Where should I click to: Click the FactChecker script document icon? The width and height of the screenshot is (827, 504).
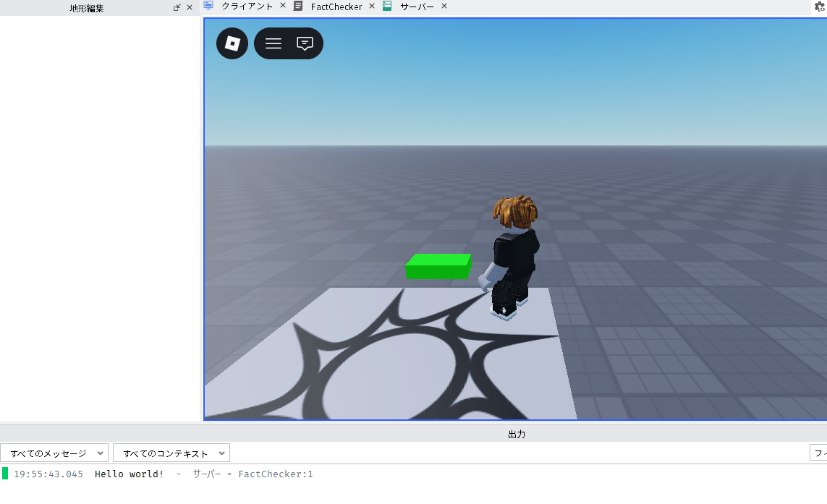point(298,6)
